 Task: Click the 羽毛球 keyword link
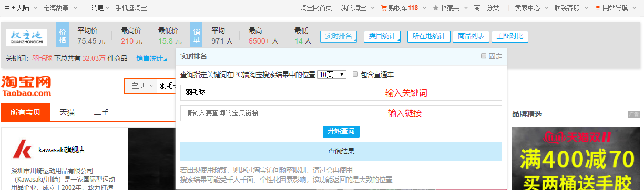[x=42, y=59]
